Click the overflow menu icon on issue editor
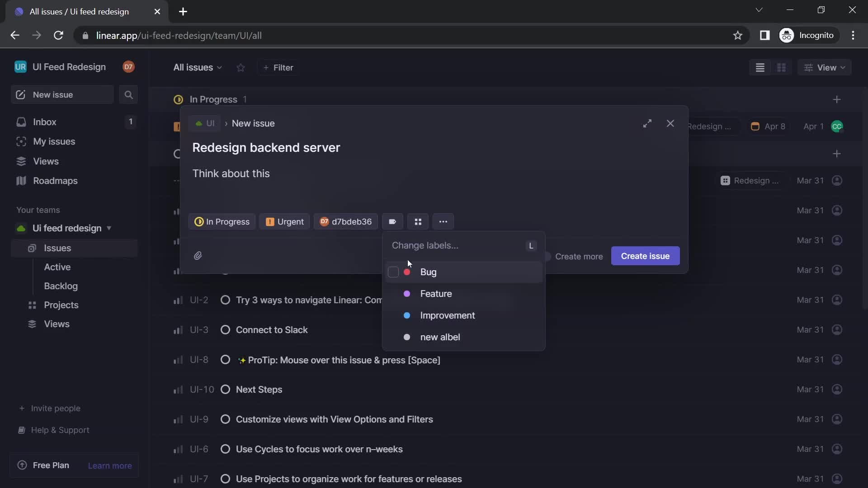The height and width of the screenshot is (488, 868). [x=443, y=222]
